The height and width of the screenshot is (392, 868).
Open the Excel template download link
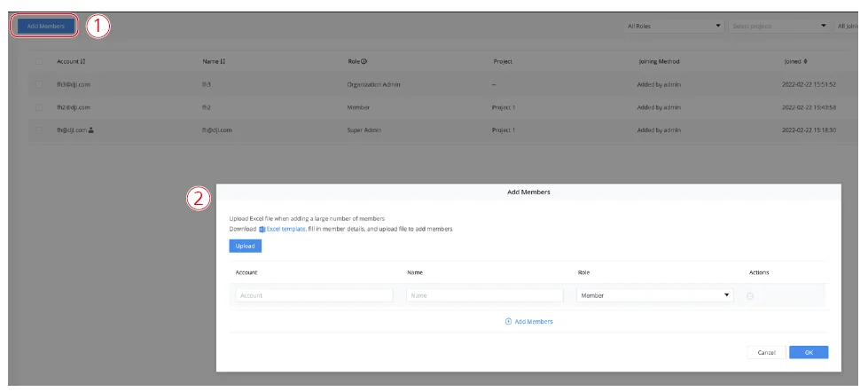click(x=286, y=229)
